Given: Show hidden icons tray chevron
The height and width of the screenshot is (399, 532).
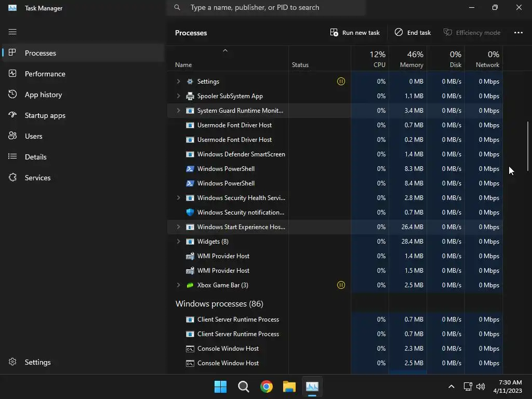Looking at the screenshot, I should [x=451, y=387].
